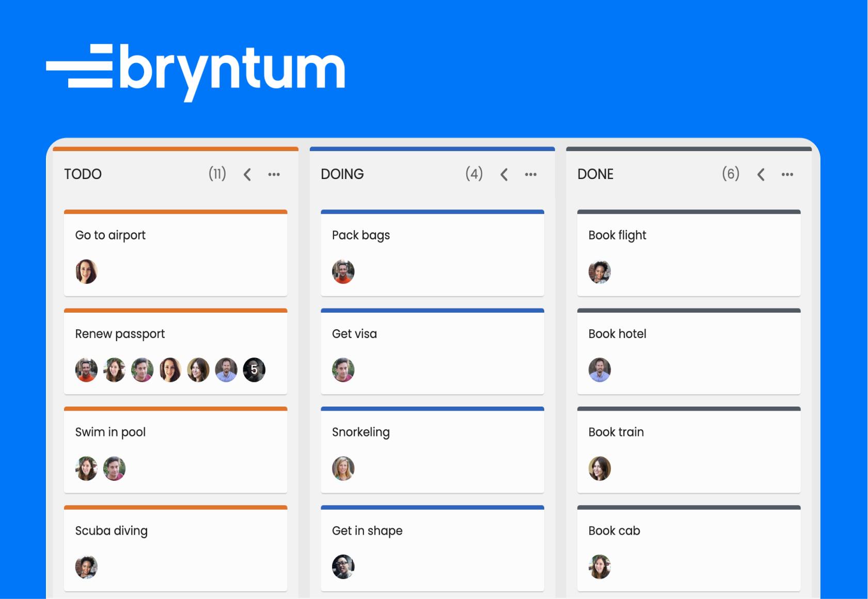This screenshot has height=599, width=868.
Task: Collapse the DOING column with its chevron
Action: 504,175
